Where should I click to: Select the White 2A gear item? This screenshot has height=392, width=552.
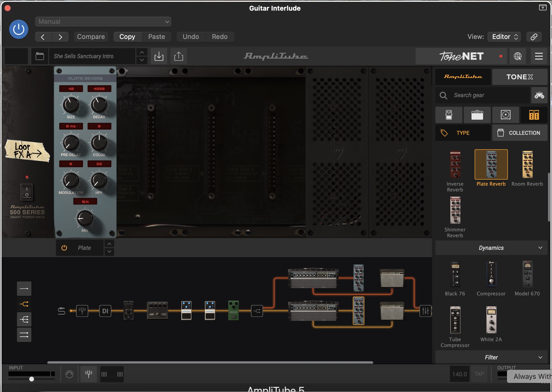coord(491,320)
